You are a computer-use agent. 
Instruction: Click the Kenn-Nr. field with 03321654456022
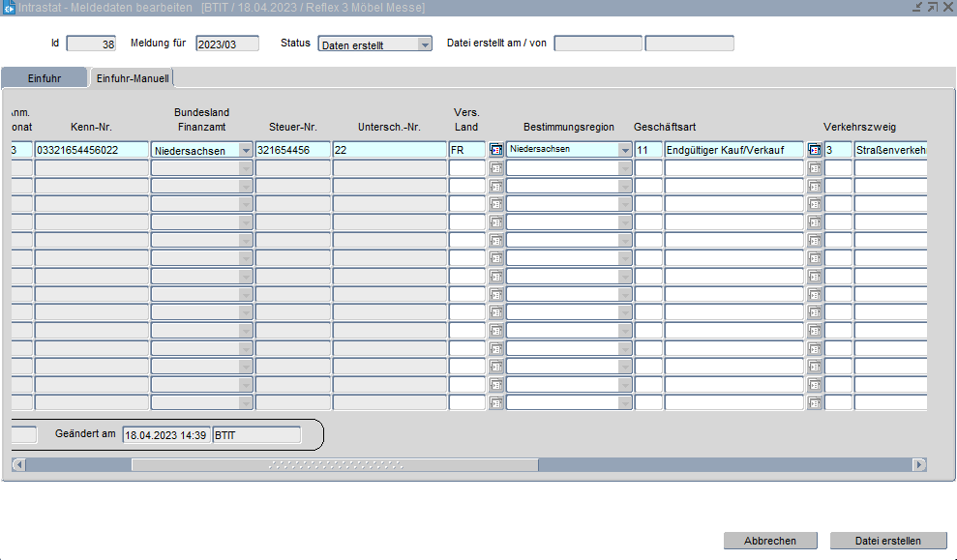tap(91, 150)
